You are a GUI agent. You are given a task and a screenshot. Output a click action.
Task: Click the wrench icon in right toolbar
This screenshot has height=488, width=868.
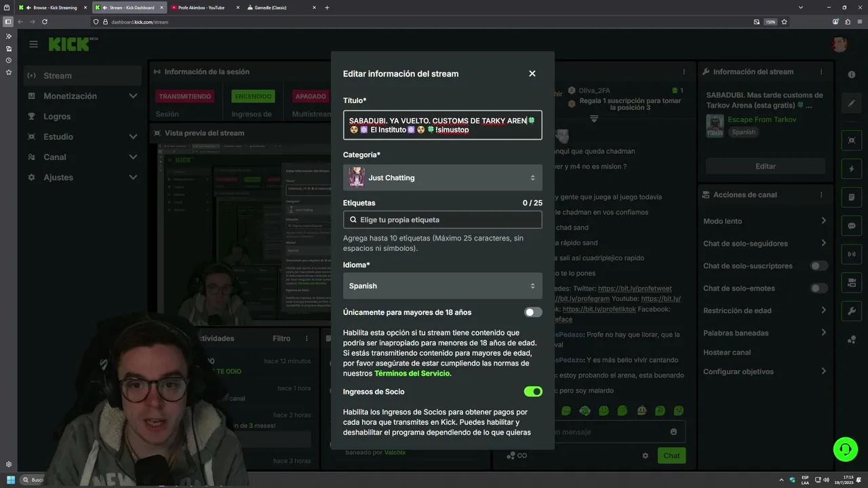click(852, 311)
